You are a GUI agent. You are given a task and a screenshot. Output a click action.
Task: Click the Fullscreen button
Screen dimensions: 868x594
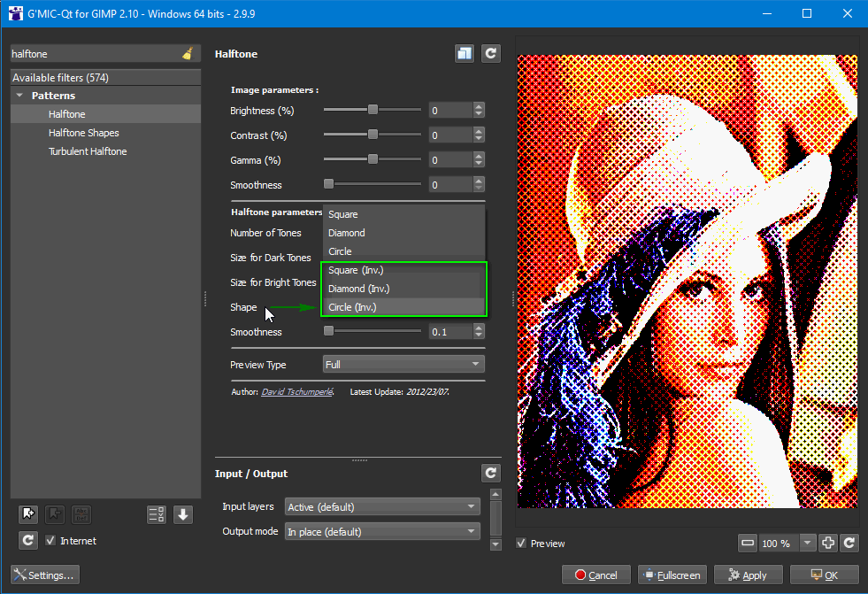672,575
